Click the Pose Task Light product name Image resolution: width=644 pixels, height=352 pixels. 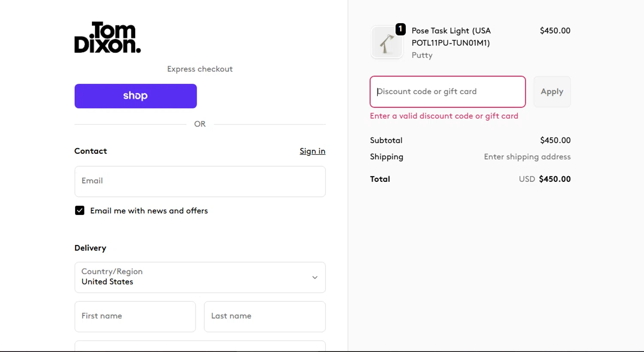point(451,37)
